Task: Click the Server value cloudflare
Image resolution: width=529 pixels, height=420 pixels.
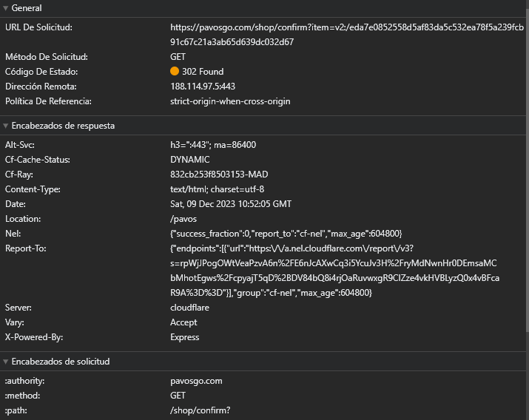Action: pos(191,308)
